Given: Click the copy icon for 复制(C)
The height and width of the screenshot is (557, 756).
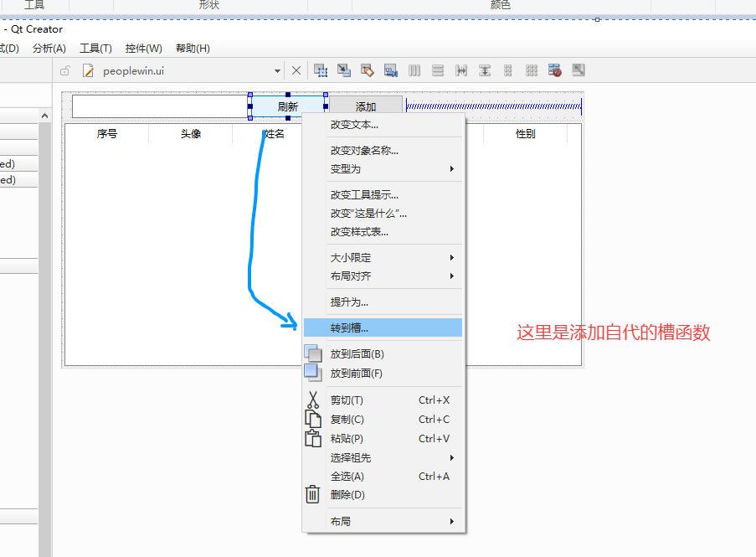Looking at the screenshot, I should tap(313, 419).
